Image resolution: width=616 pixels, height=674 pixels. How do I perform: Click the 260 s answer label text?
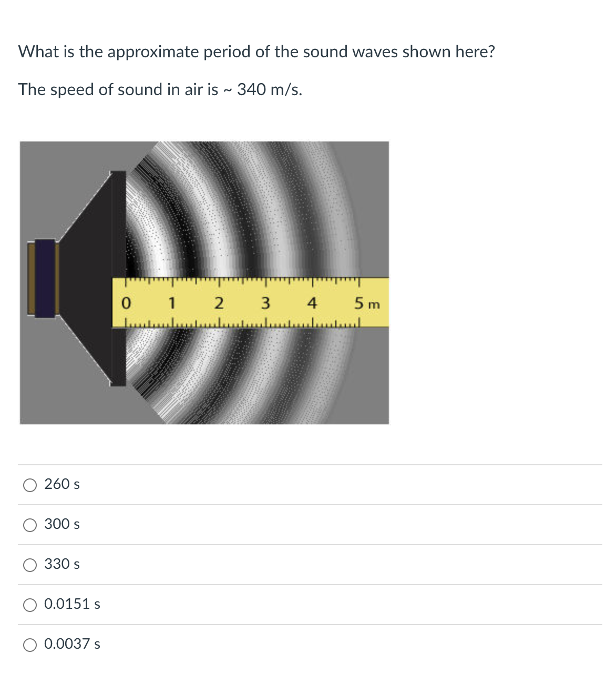coord(61,485)
